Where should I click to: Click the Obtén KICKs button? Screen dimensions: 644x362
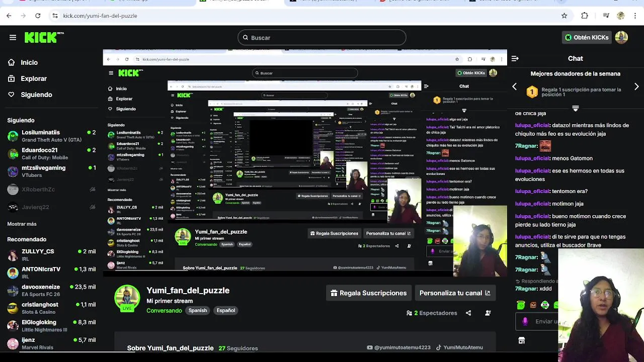pyautogui.click(x=587, y=37)
